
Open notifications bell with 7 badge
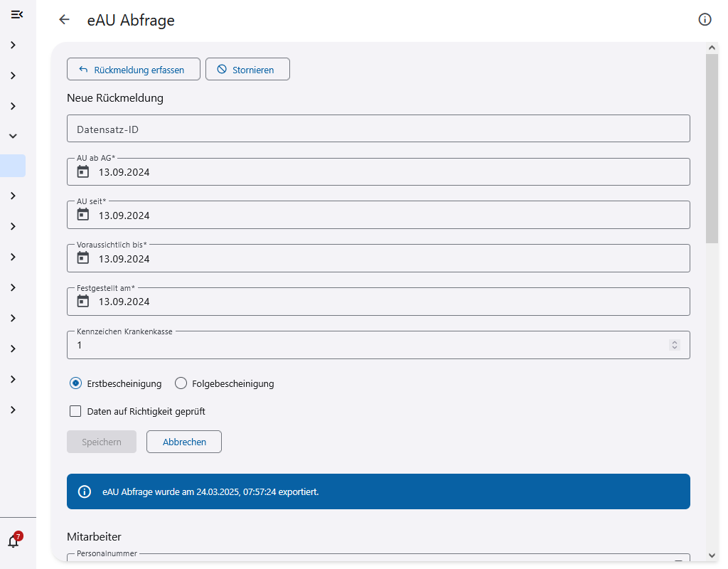coord(14,541)
